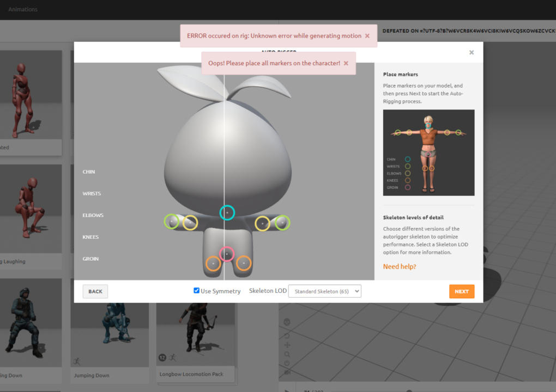Screen dimensions: 556x392
Task: Select the top red mannequin animation thumbnail
Action: [x=31, y=95]
